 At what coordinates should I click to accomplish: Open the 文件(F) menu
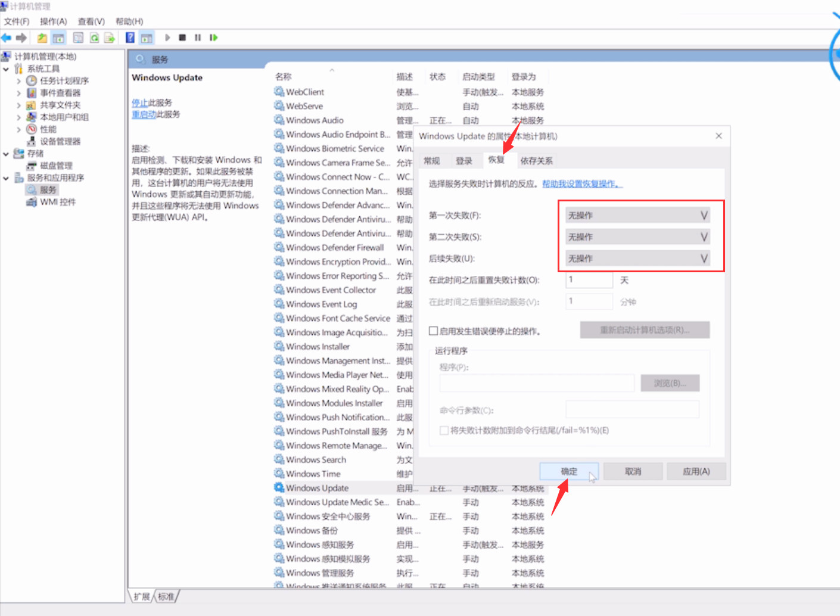(x=17, y=21)
